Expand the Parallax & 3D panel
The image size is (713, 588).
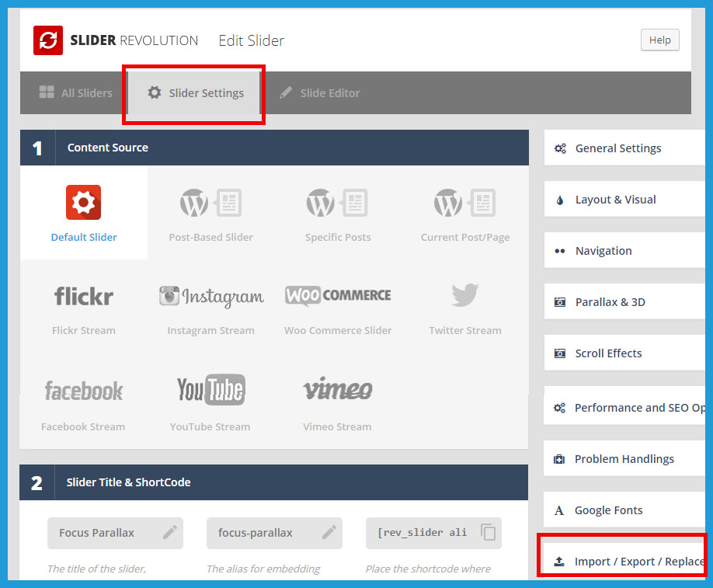click(x=624, y=302)
